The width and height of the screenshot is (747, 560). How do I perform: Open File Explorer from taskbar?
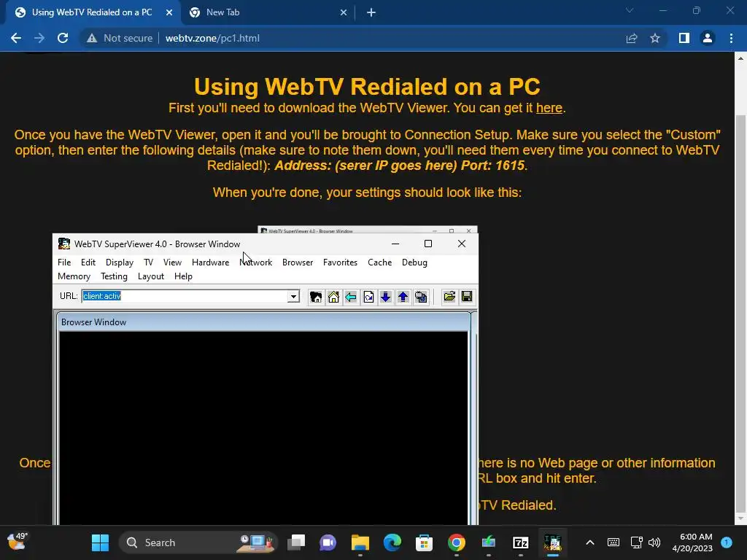(360, 542)
